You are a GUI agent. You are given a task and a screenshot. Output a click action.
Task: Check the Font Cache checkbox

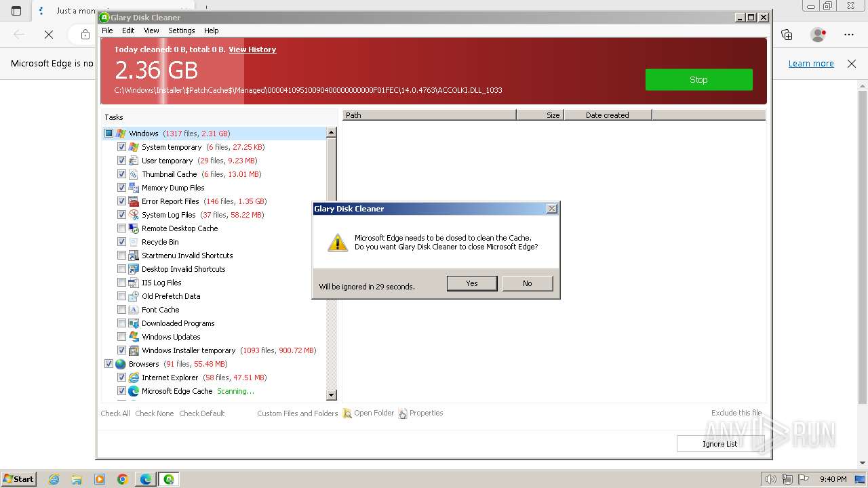pos(121,310)
